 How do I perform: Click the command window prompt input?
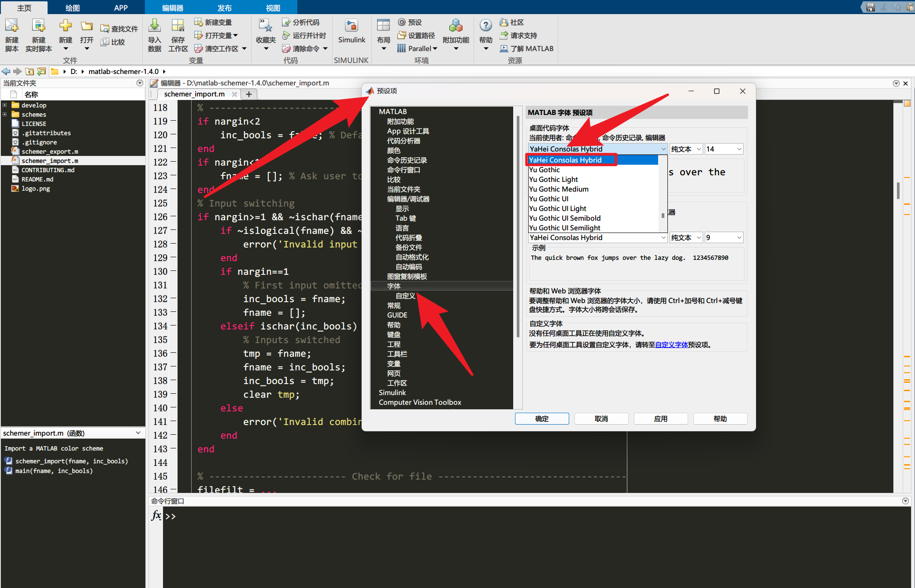(x=536, y=516)
